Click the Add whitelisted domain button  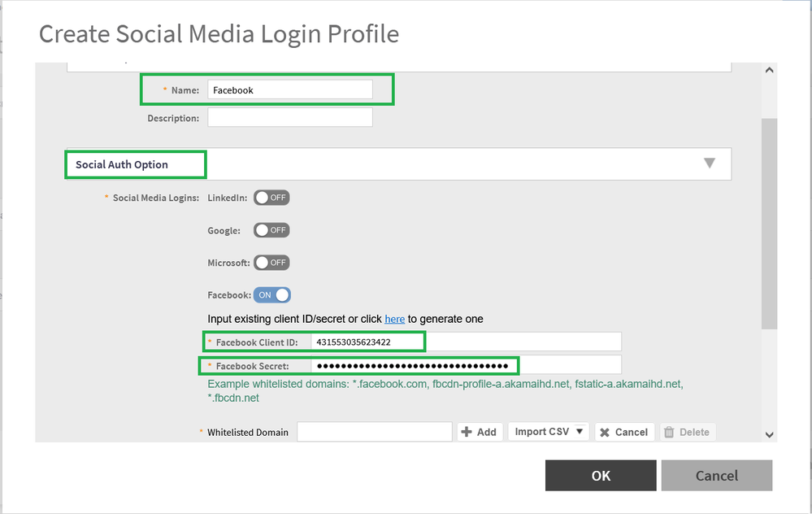[x=479, y=432]
